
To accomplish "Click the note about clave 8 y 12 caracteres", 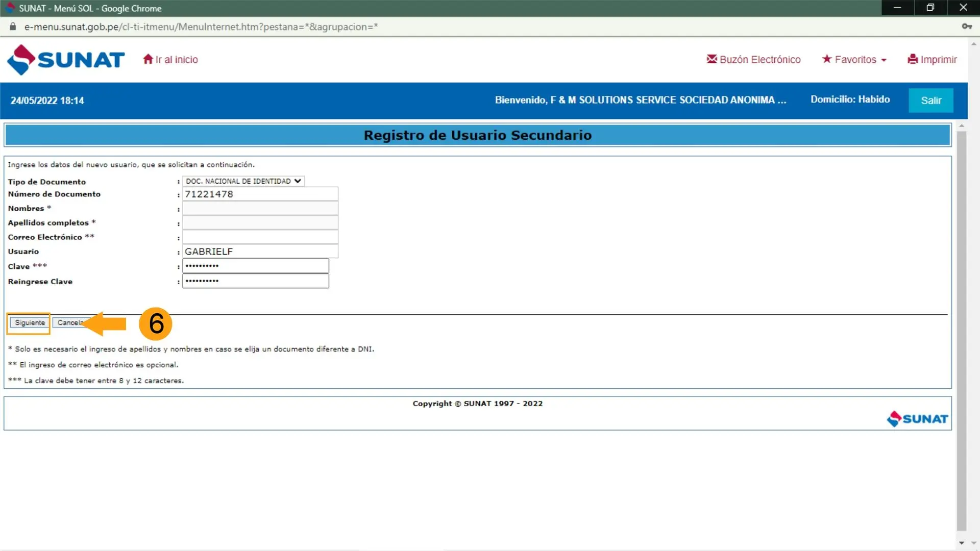I will tap(96, 381).
